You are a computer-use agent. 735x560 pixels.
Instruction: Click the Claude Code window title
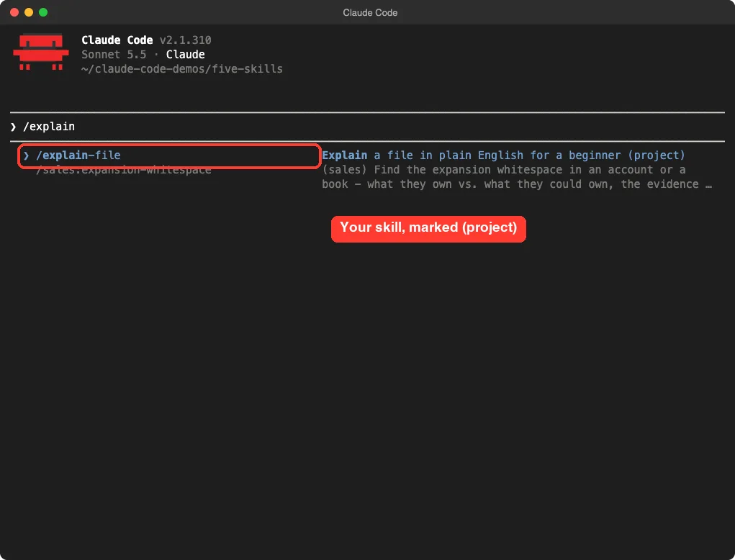pos(370,13)
